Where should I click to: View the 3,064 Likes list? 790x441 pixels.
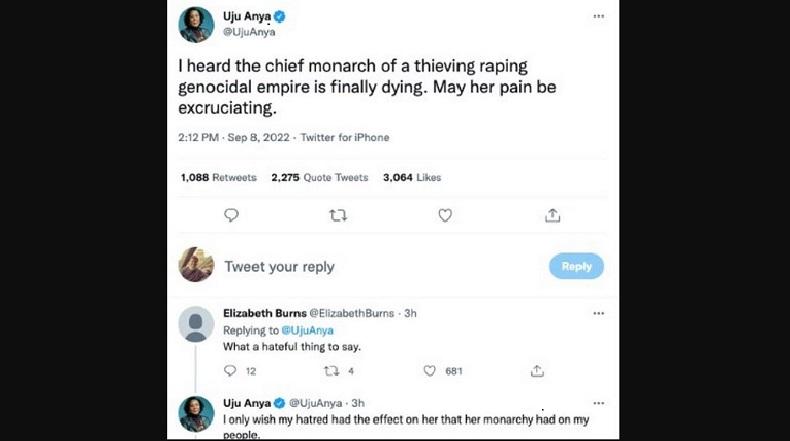click(x=412, y=177)
